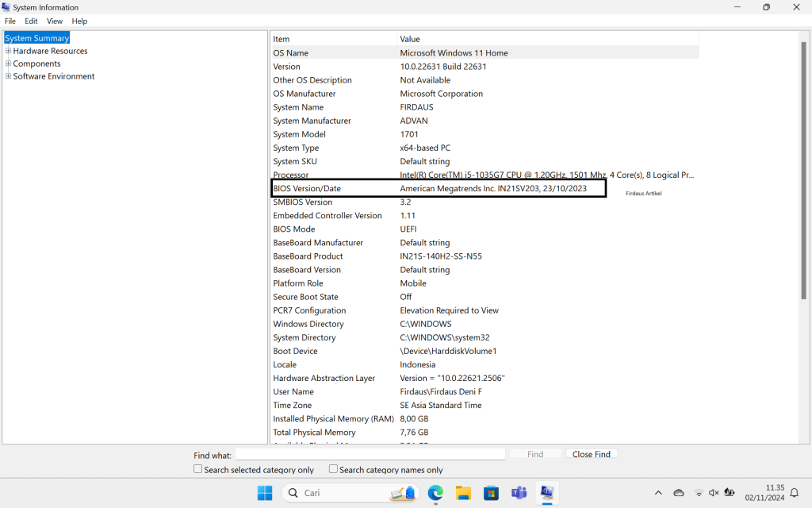The height and width of the screenshot is (508, 812).
Task: Click the Find what text field
Action: 370,455
